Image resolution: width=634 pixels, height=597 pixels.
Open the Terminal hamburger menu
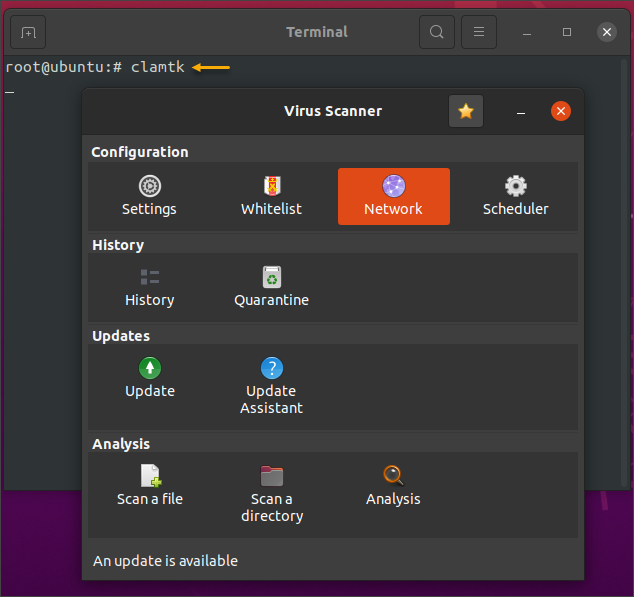[479, 32]
